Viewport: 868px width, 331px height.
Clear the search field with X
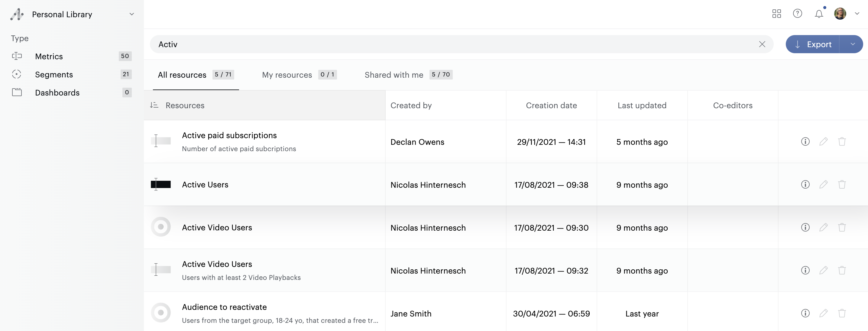(762, 44)
